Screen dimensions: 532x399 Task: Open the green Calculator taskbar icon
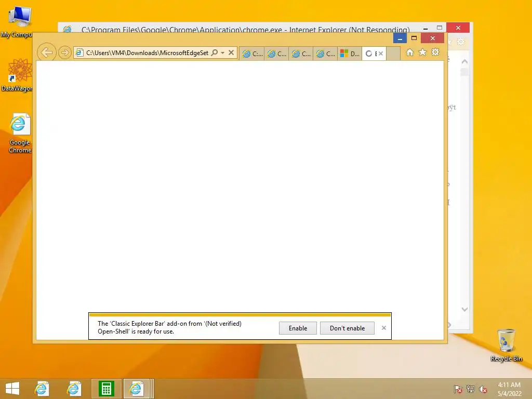[106, 389]
